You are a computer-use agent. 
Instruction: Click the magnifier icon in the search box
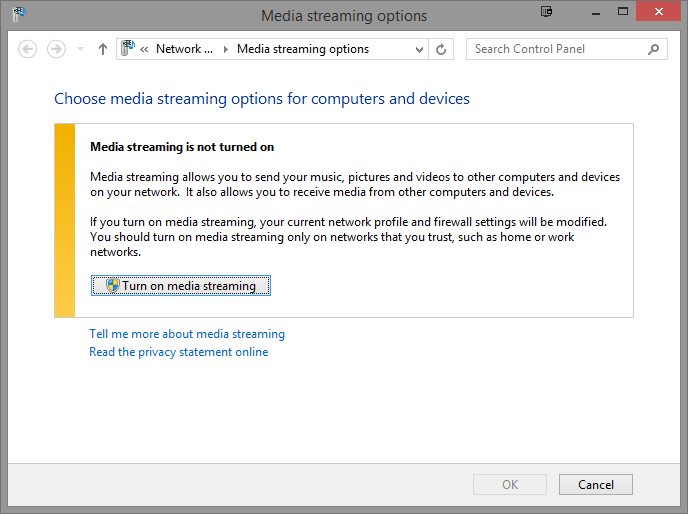pyautogui.click(x=654, y=49)
